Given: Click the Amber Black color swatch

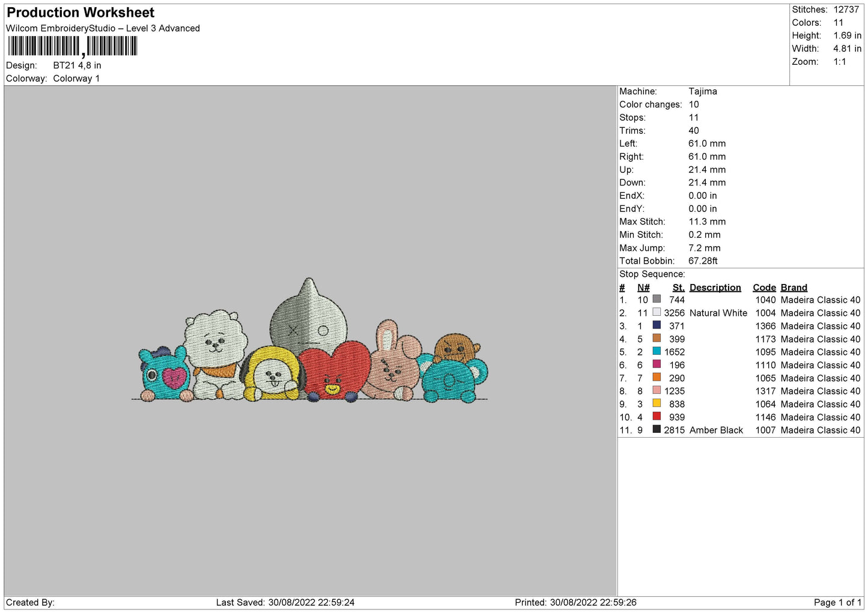Looking at the screenshot, I should (657, 429).
